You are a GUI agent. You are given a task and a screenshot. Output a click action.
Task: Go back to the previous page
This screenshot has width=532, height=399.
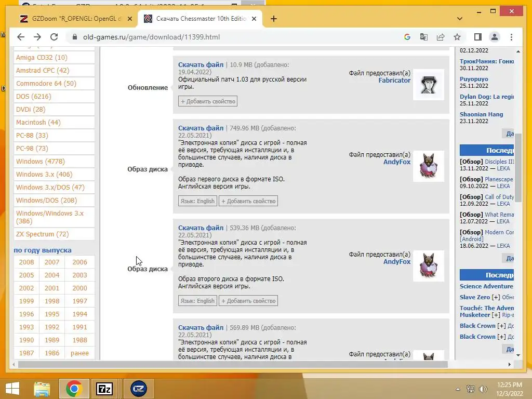[21, 37]
